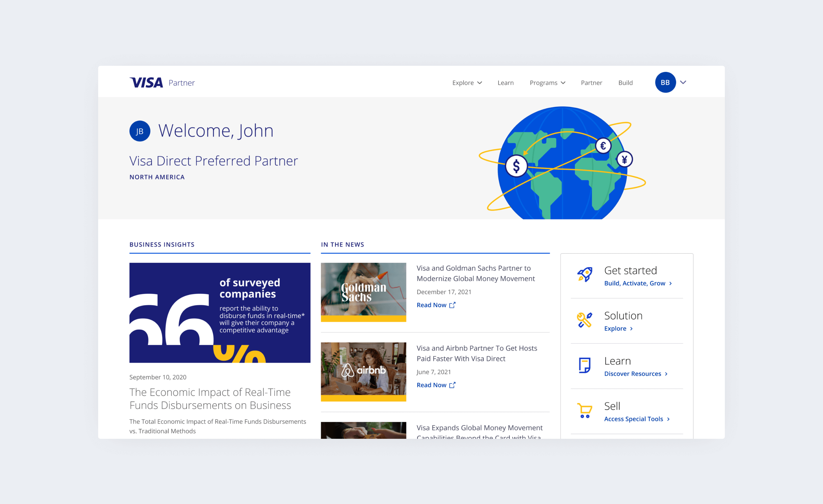Click the Visa logo in header
The height and width of the screenshot is (504, 823).
[x=146, y=83]
